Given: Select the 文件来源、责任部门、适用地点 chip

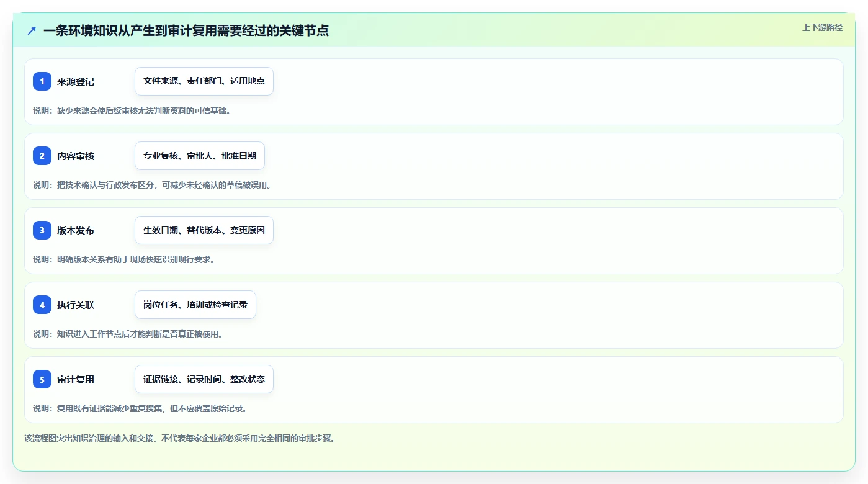Looking at the screenshot, I should pos(204,81).
